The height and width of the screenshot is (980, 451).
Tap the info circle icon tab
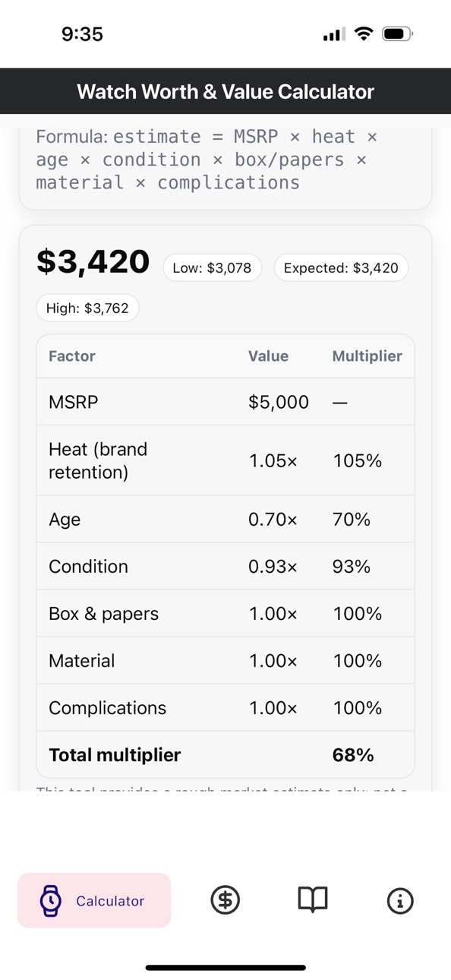pyautogui.click(x=400, y=901)
